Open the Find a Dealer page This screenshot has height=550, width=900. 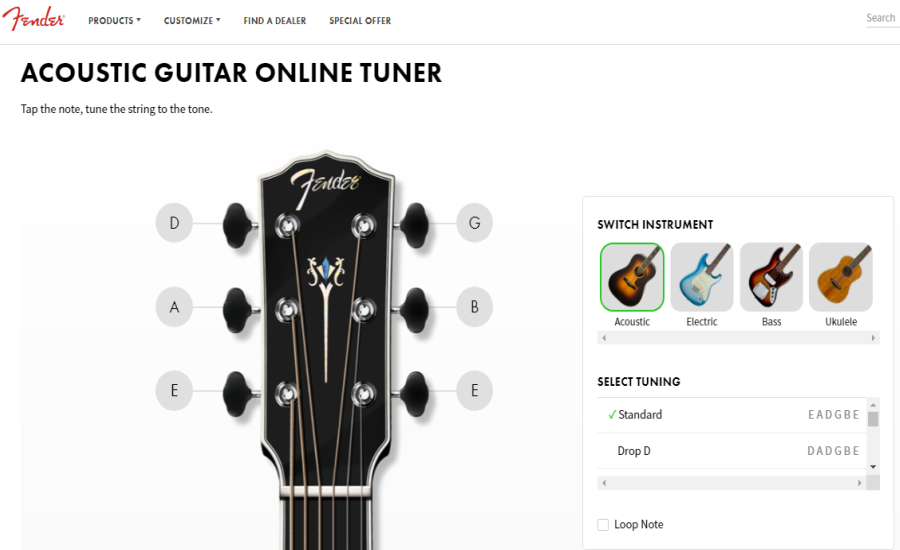[274, 21]
